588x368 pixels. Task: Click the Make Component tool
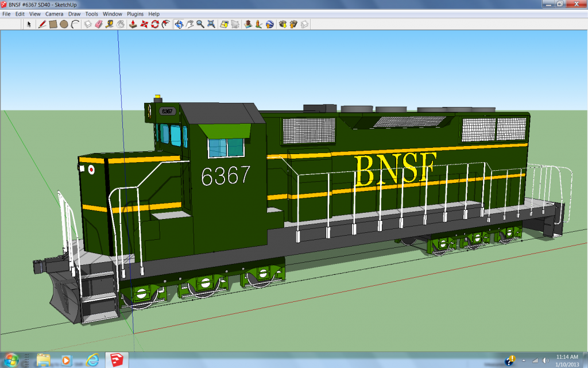click(88, 24)
